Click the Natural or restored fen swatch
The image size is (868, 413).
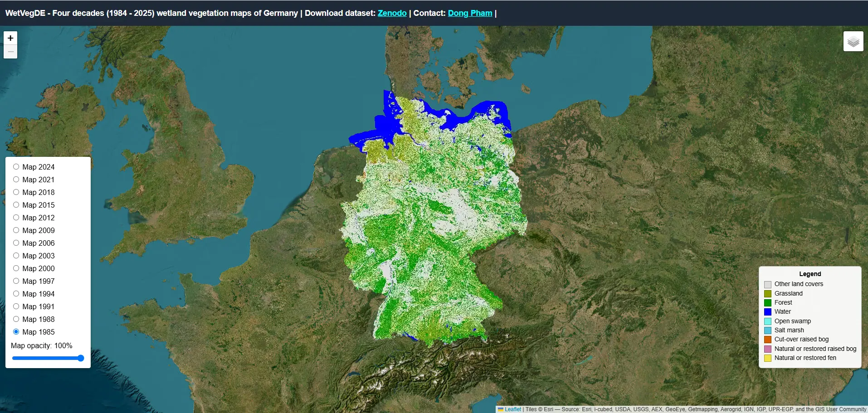click(768, 358)
